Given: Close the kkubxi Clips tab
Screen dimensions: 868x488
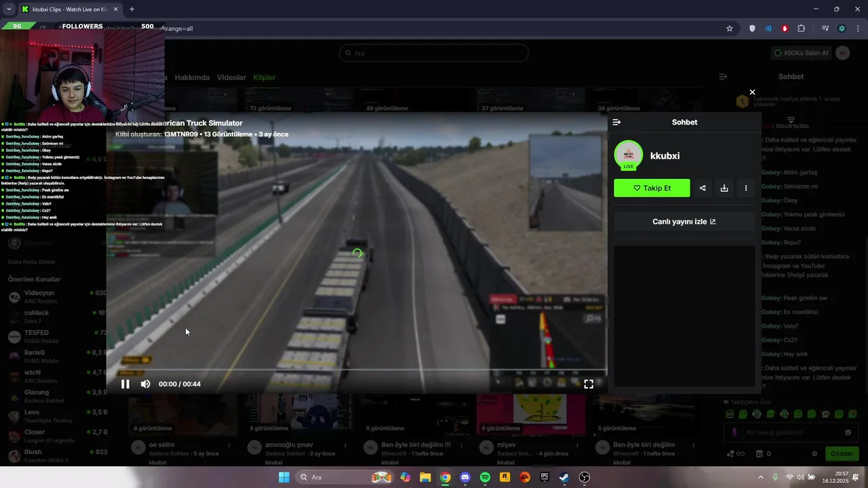Looking at the screenshot, I should coord(115,9).
